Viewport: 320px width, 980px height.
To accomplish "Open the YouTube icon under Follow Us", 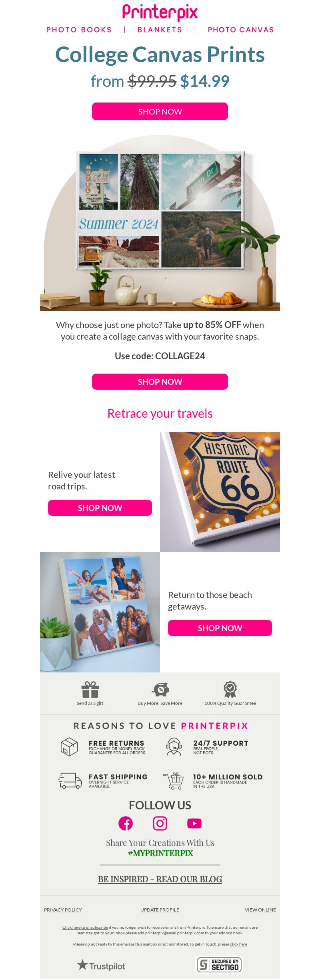I will pos(194,823).
